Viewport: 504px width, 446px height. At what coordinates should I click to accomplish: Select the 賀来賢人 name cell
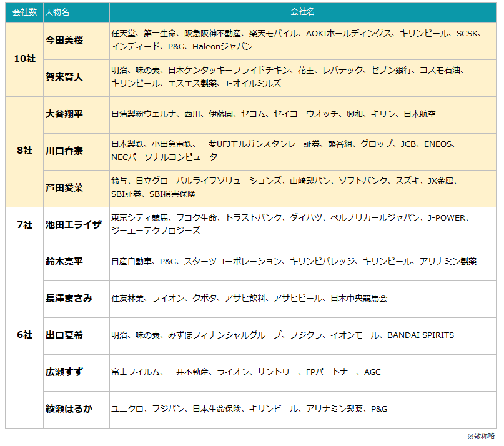(x=64, y=77)
